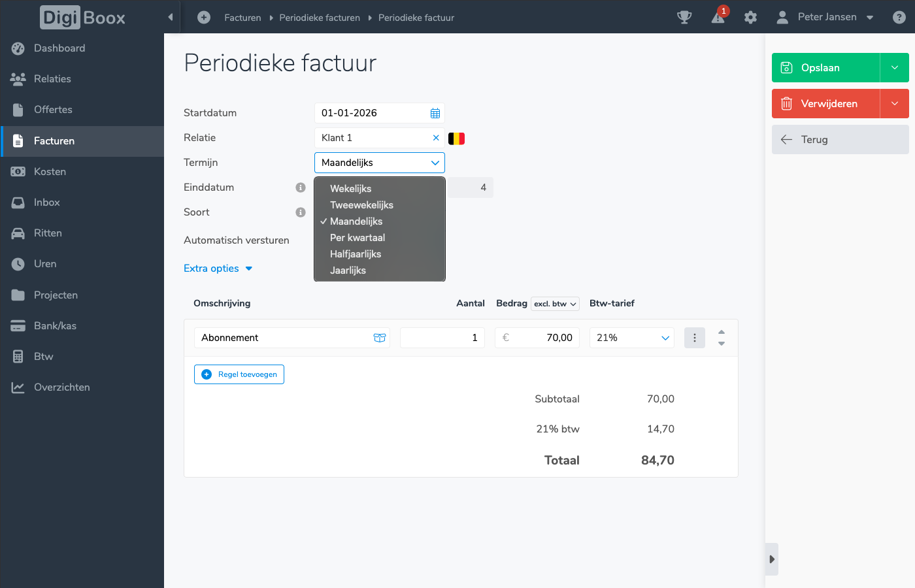
Task: Select Wekelijks from the Termijn list
Action: point(351,189)
